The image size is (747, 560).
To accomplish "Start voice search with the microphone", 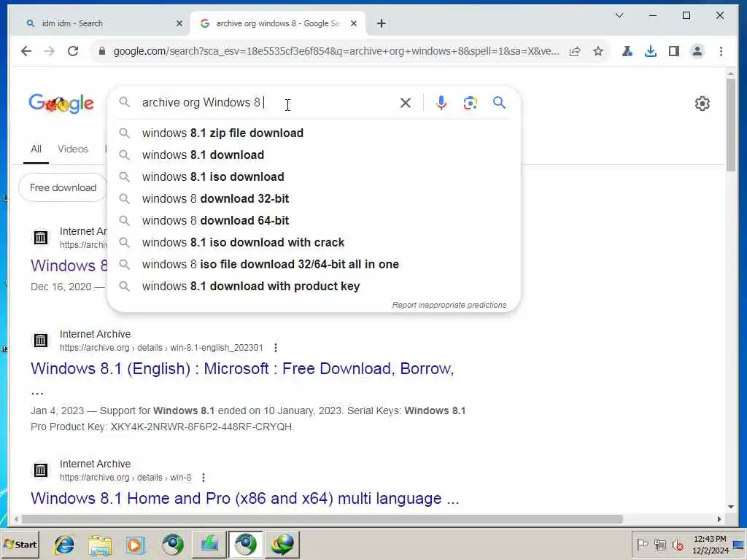I will (x=441, y=103).
